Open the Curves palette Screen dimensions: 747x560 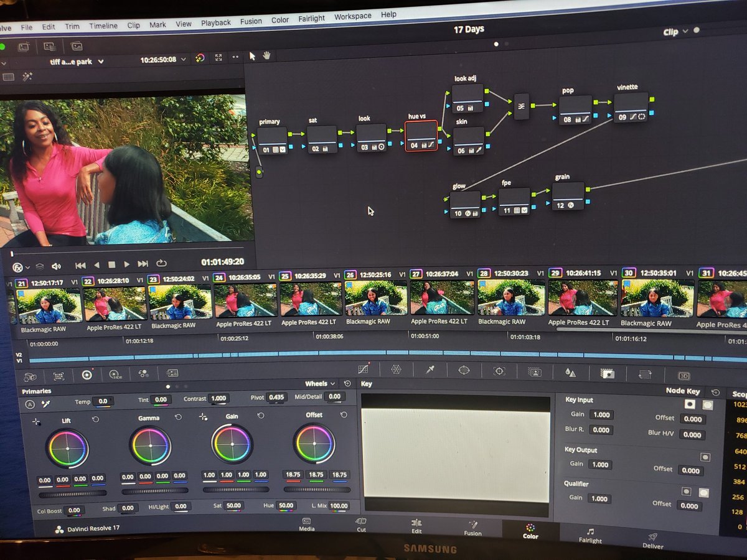[x=364, y=369]
